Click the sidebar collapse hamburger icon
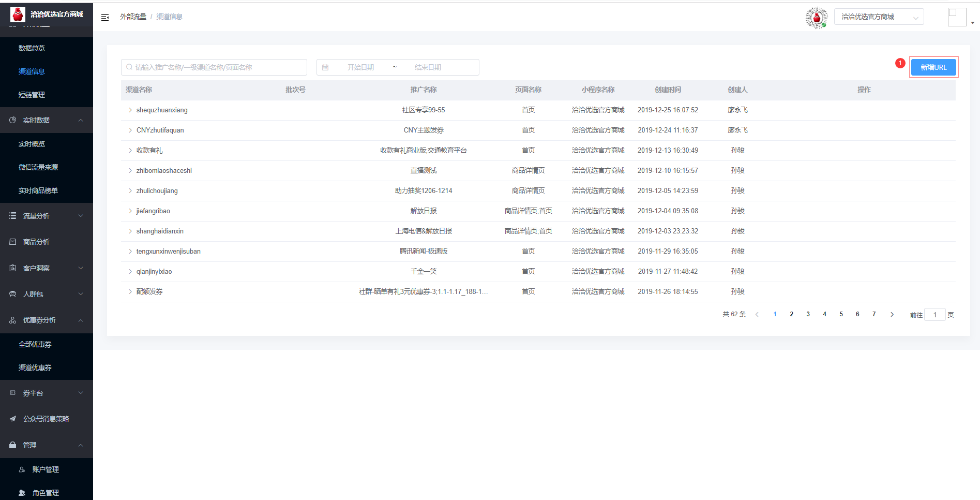This screenshot has height=500, width=980. tap(105, 18)
